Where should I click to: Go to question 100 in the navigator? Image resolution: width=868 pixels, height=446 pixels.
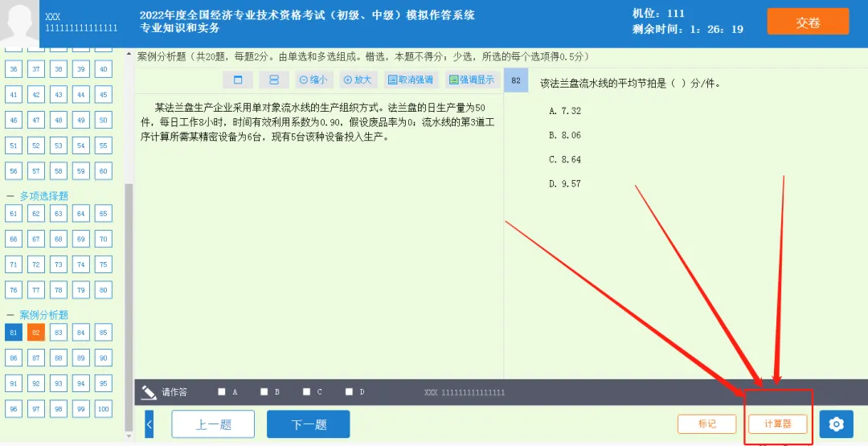[x=103, y=409]
